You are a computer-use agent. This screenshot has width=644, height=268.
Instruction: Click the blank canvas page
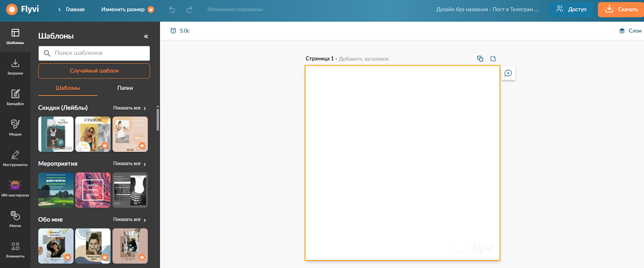tap(402, 163)
